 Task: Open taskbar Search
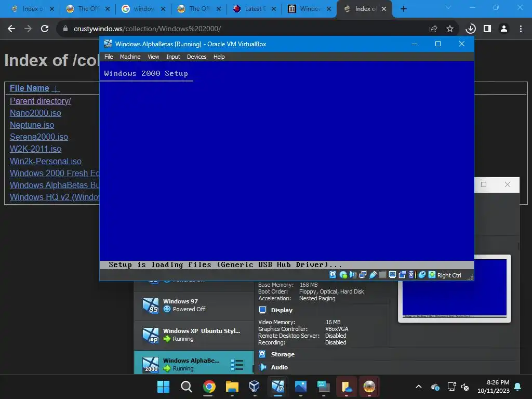(187, 387)
